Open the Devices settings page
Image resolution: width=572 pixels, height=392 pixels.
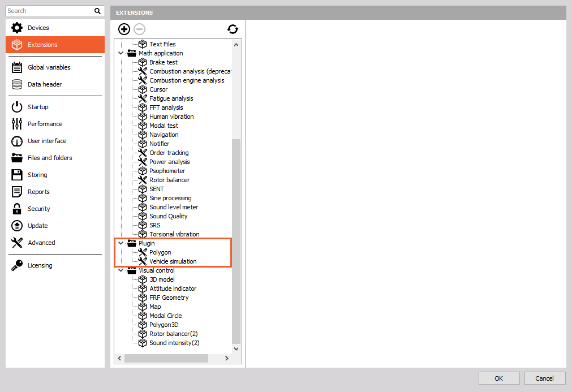click(x=55, y=28)
